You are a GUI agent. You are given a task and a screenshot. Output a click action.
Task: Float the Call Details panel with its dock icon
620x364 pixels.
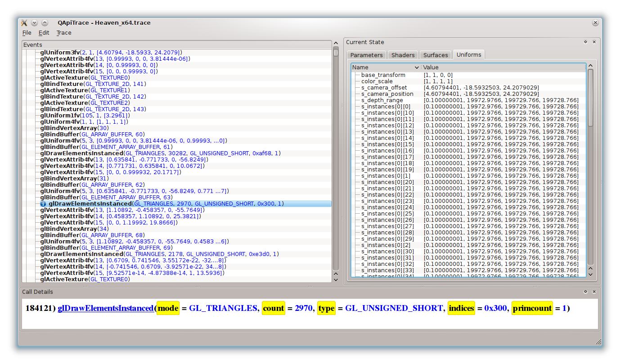coord(585,292)
